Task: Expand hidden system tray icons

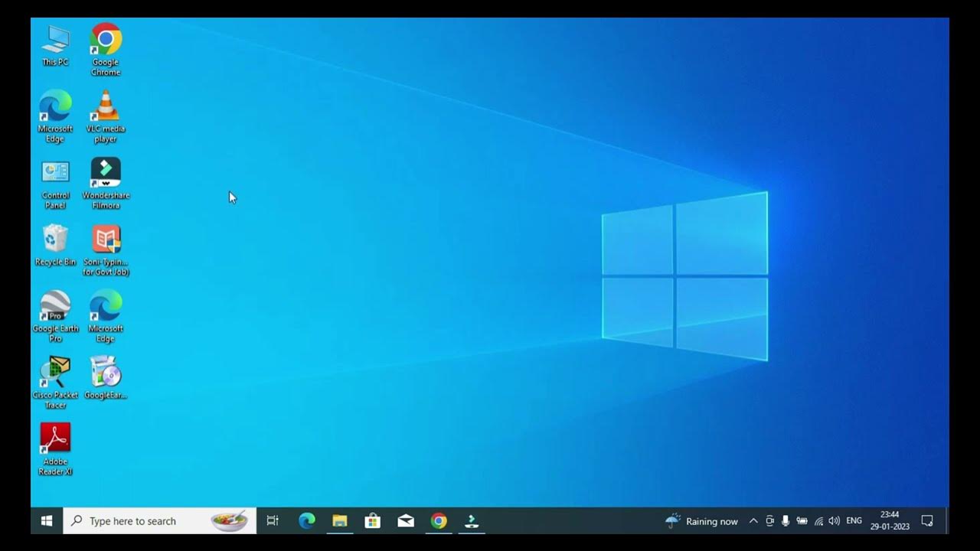Action: tap(753, 521)
